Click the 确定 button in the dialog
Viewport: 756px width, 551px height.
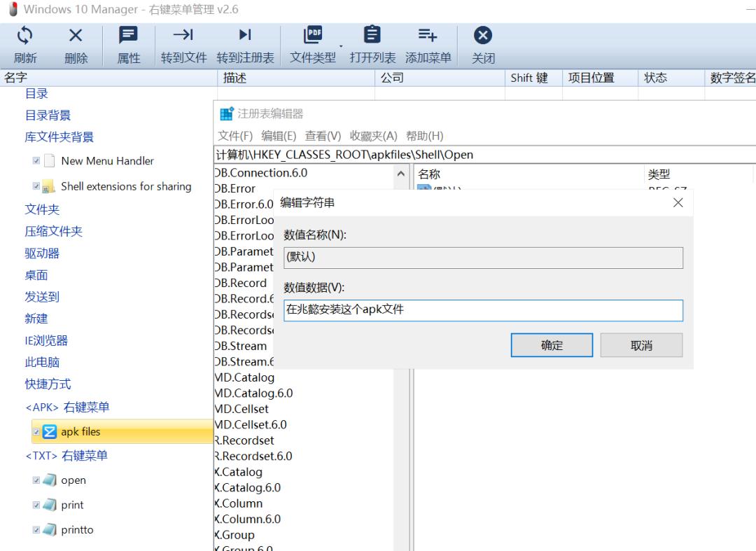coord(552,345)
